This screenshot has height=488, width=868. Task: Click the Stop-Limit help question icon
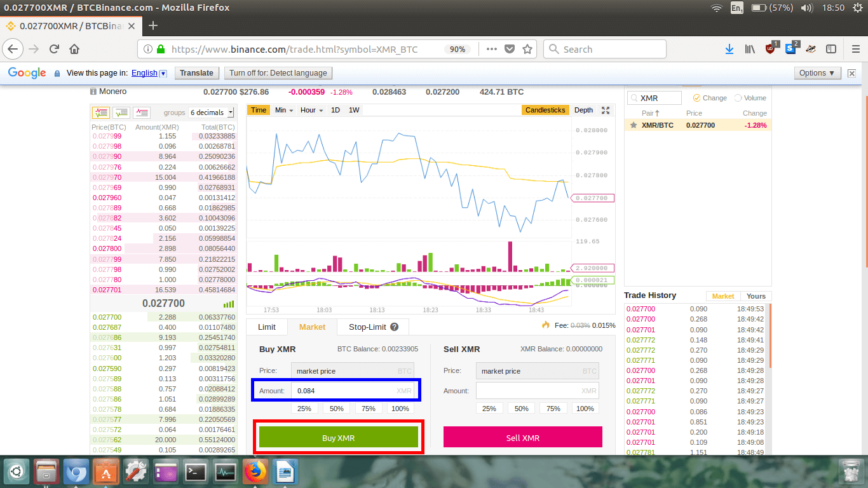click(x=394, y=327)
